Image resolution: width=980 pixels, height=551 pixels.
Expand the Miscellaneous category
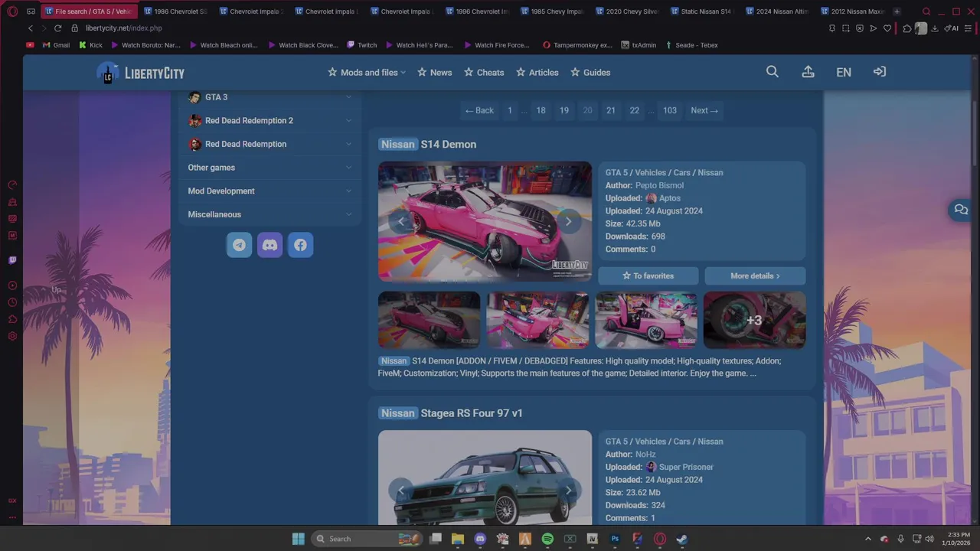(x=269, y=214)
